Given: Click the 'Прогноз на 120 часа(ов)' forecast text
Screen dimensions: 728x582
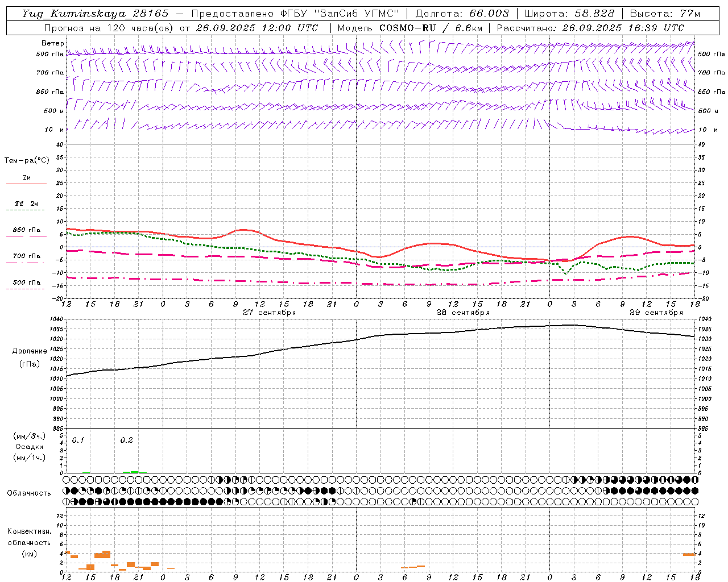Looking at the screenshot, I should point(109,28).
